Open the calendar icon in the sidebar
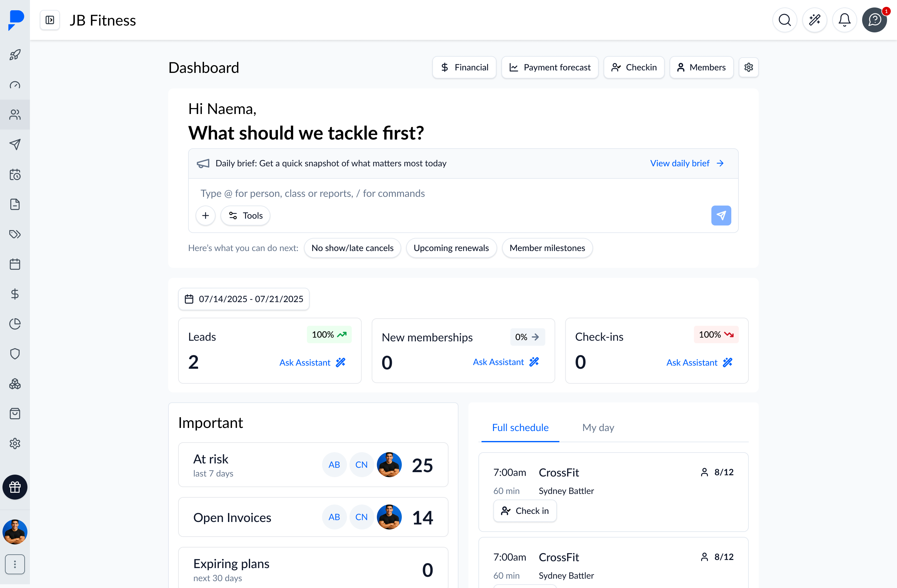Viewport: 897px width, 588px height. tap(15, 264)
